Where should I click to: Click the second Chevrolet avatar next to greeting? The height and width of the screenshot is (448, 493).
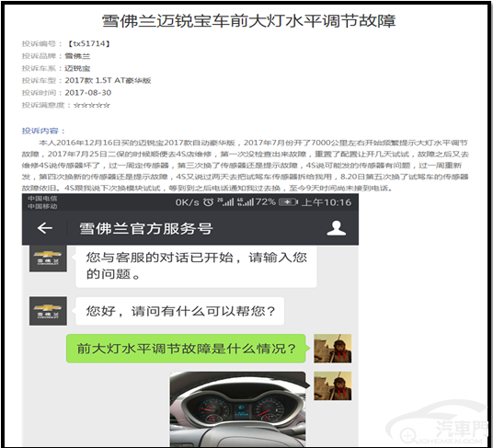(48, 311)
